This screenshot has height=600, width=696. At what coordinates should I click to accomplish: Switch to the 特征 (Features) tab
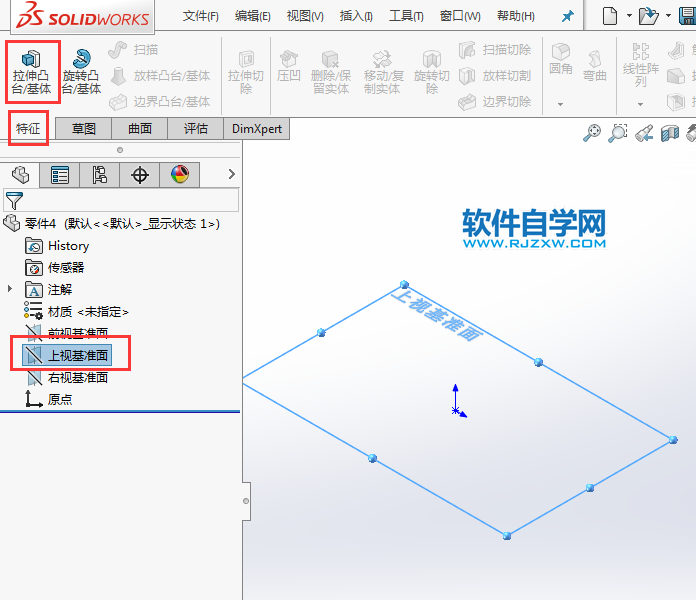pyautogui.click(x=28, y=129)
